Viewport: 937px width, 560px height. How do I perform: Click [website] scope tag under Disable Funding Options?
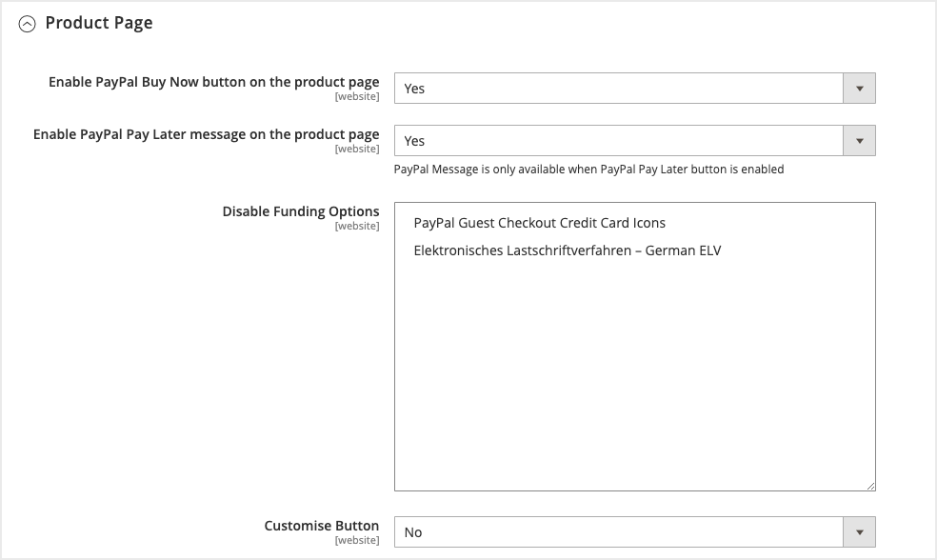[x=356, y=227]
